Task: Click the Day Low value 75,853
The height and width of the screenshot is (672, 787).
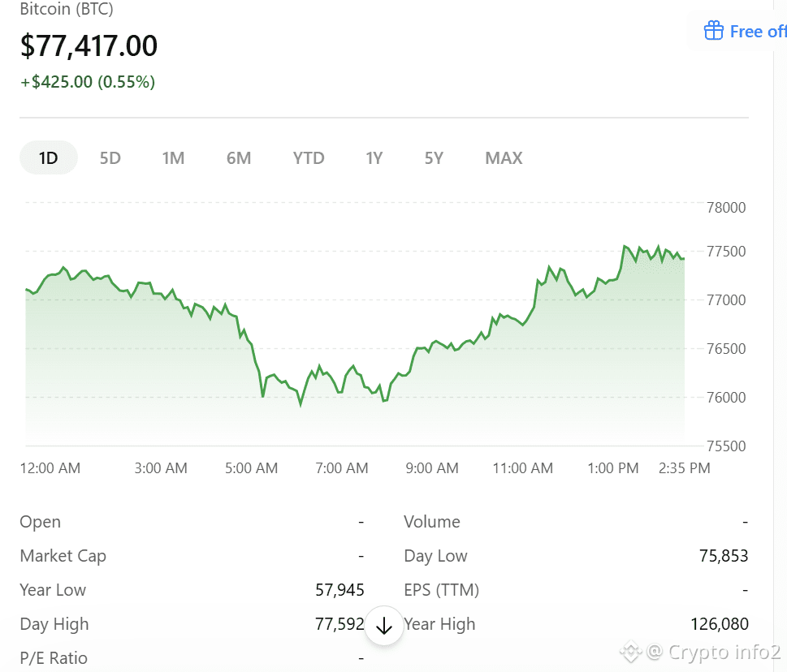Action: pos(724,556)
